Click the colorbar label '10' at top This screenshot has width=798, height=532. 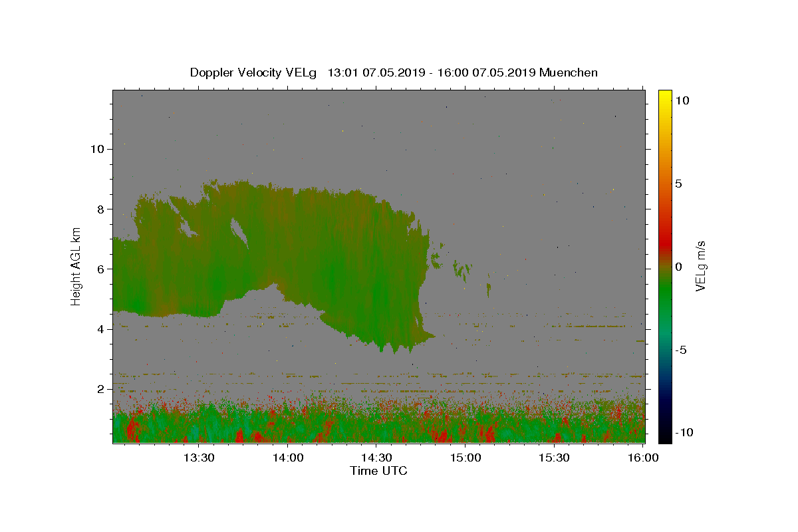[682, 100]
